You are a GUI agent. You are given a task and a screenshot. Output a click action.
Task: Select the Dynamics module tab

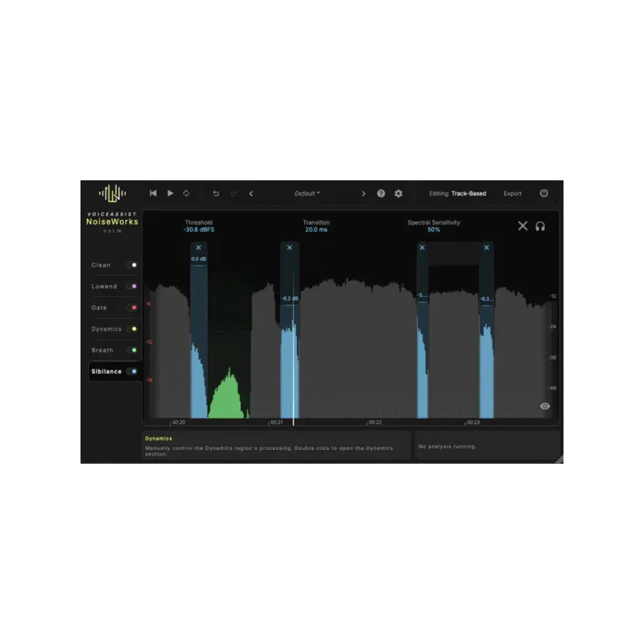[106, 329]
